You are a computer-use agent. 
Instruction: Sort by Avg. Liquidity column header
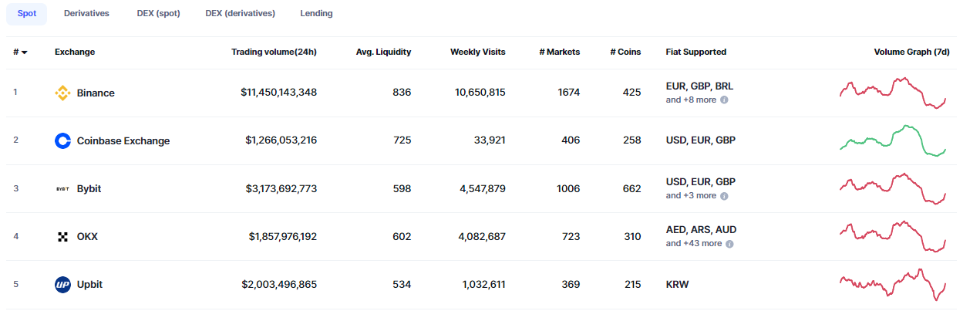(x=383, y=52)
